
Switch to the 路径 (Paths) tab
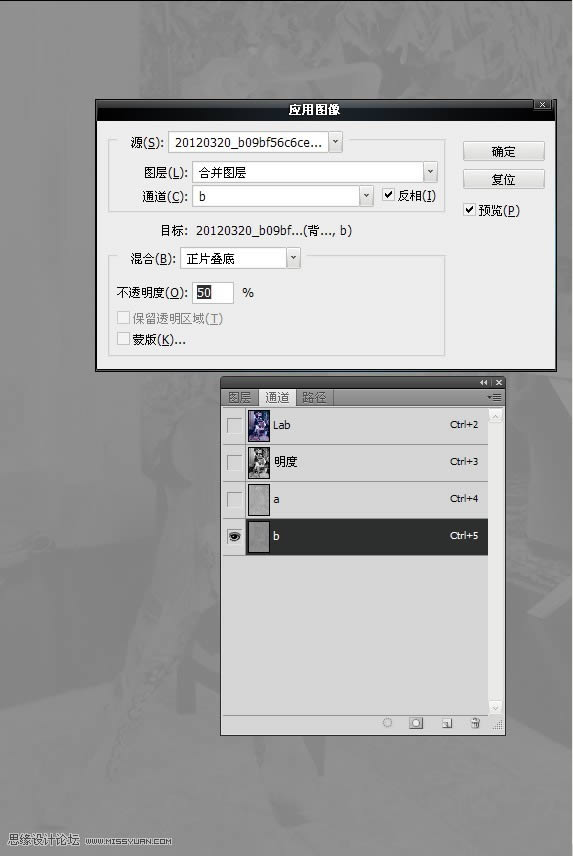click(x=314, y=397)
